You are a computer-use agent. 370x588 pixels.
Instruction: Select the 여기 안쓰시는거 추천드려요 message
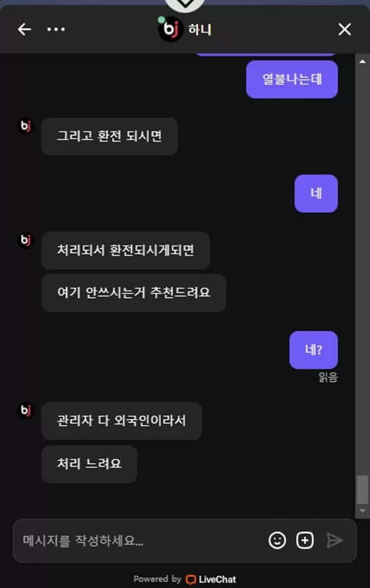(134, 293)
